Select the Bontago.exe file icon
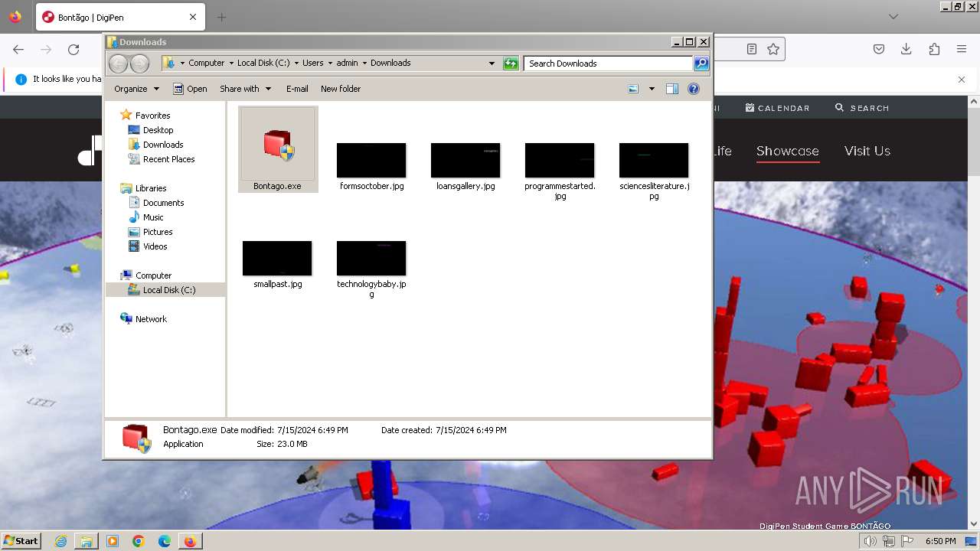 point(278,144)
